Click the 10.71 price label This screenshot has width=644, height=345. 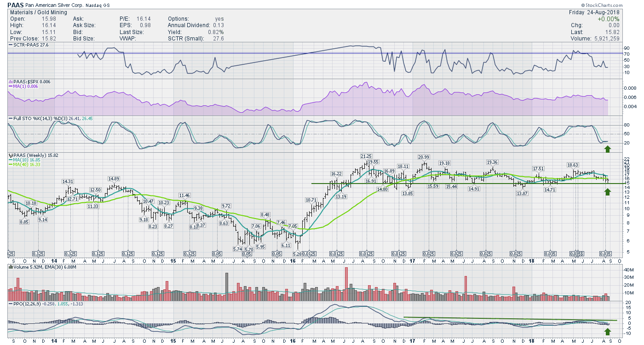(x=311, y=200)
